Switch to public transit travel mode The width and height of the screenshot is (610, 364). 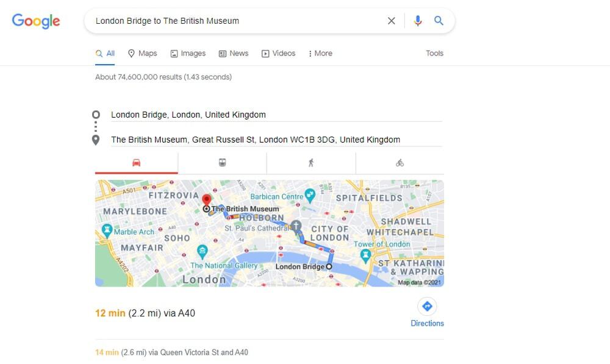222,163
